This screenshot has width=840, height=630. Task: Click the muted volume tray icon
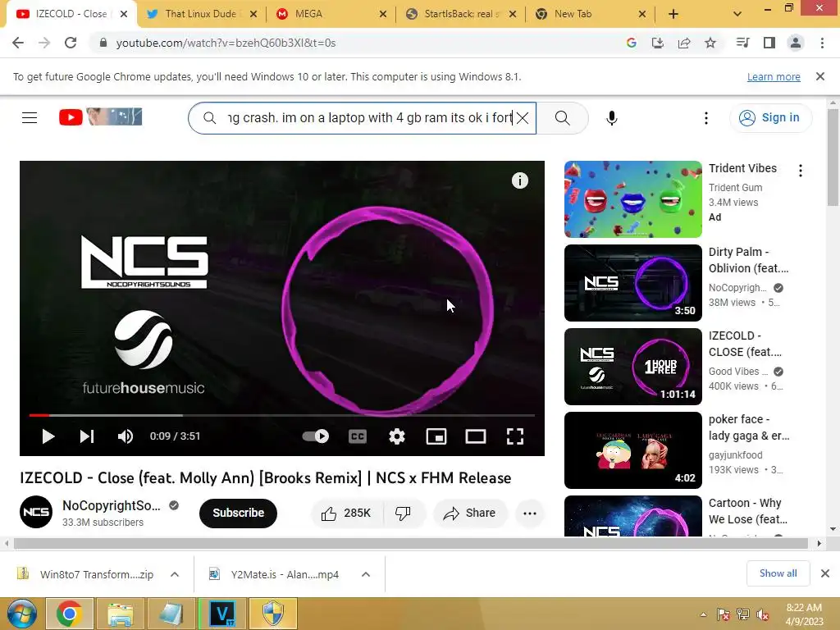[x=763, y=614]
